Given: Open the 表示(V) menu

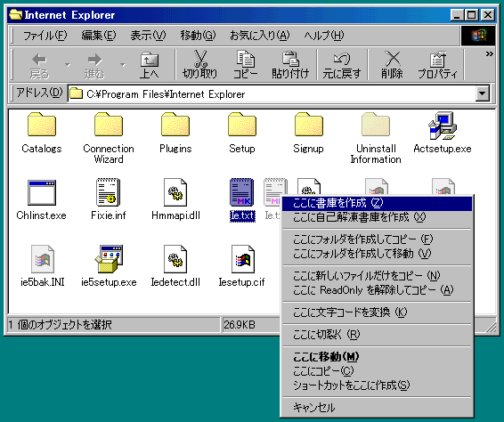Looking at the screenshot, I should pyautogui.click(x=148, y=36).
